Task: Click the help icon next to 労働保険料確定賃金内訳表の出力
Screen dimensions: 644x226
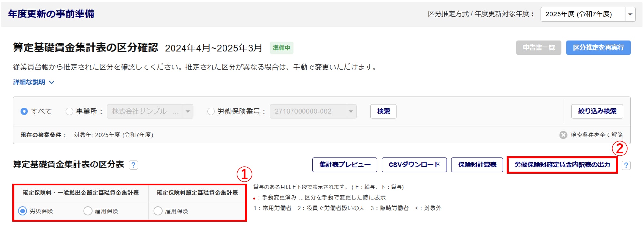Action: coord(626,165)
